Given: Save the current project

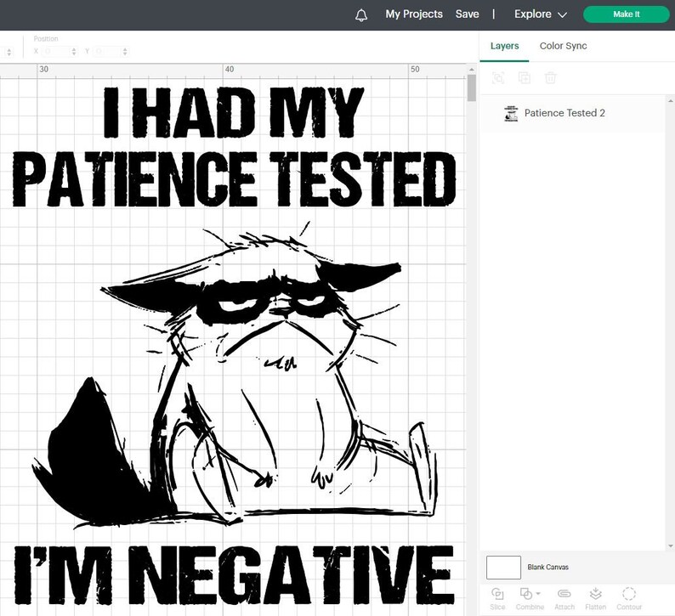Looking at the screenshot, I should [467, 14].
